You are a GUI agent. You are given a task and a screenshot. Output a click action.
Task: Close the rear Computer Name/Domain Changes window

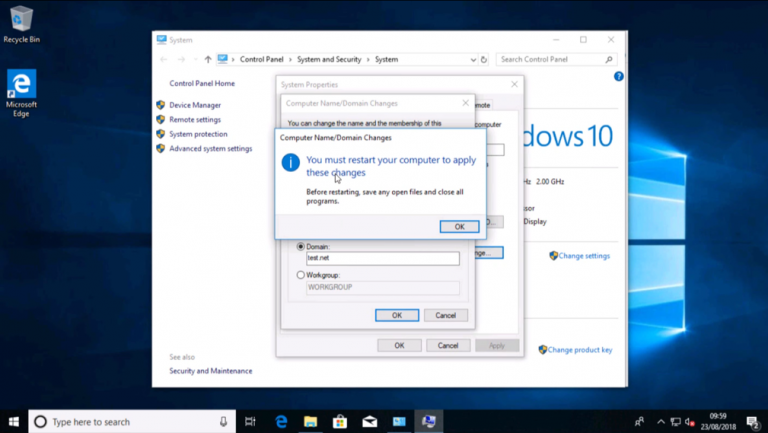tap(465, 103)
